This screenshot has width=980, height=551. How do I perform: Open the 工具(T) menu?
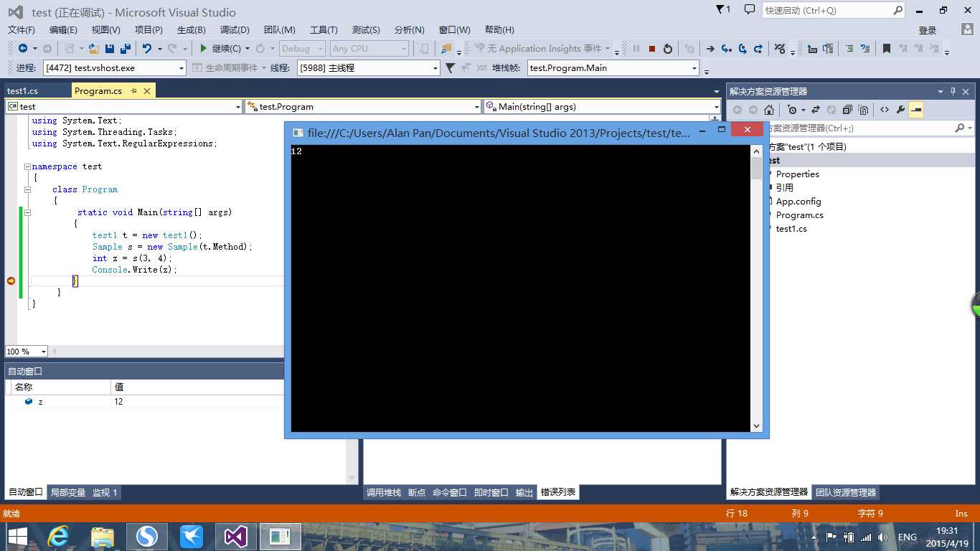tap(324, 29)
